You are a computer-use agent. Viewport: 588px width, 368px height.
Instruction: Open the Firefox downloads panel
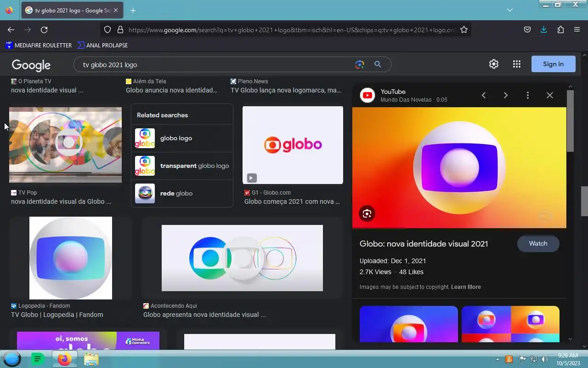544,29
